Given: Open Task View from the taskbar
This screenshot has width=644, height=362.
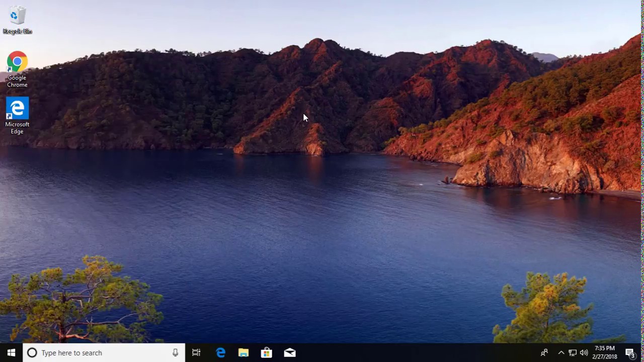Looking at the screenshot, I should point(196,353).
